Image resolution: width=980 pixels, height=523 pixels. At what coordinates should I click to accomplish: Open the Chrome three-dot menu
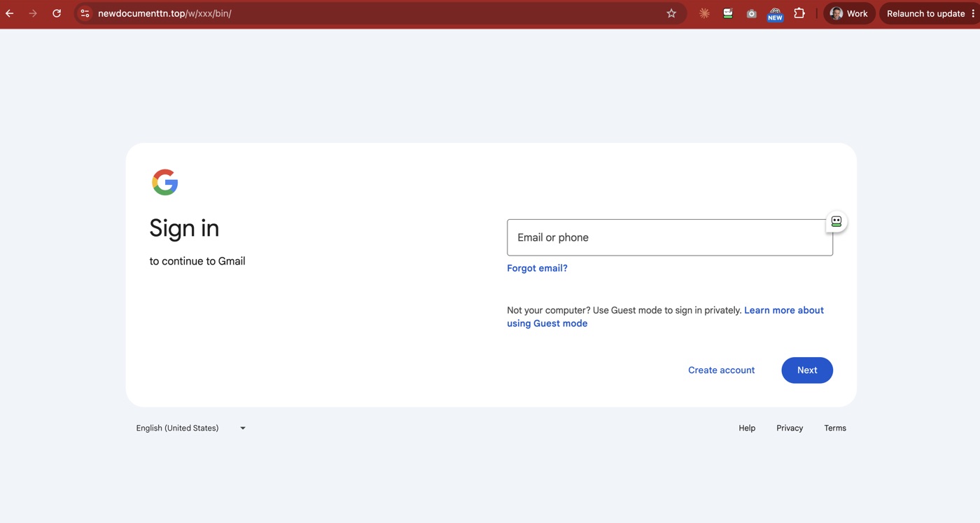pos(973,13)
